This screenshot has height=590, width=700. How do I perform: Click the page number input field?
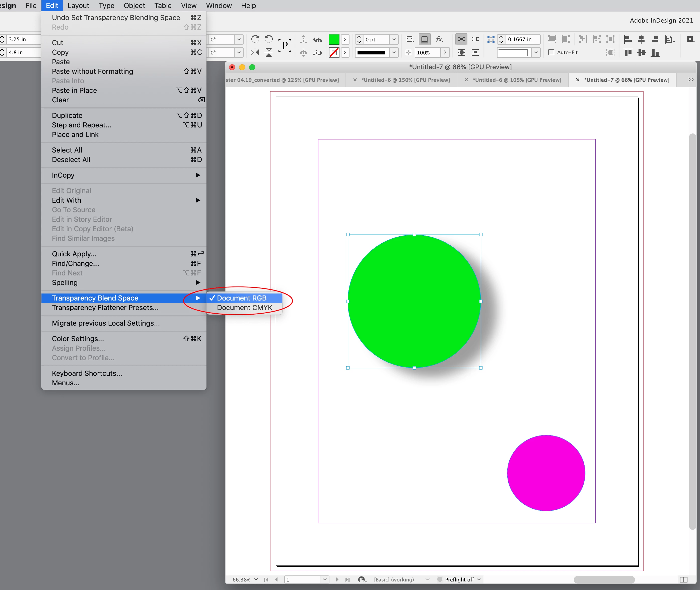click(x=303, y=580)
